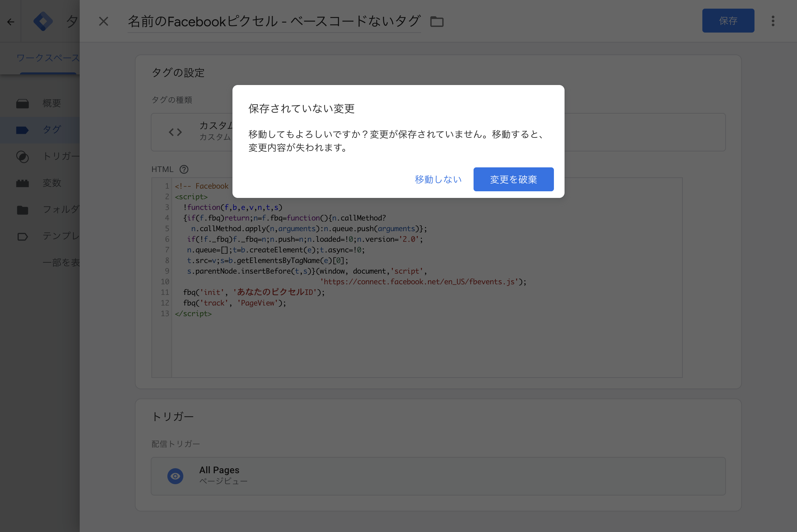Switch to the ワークスペース tab
Screen dimensions: 797x532
point(48,58)
